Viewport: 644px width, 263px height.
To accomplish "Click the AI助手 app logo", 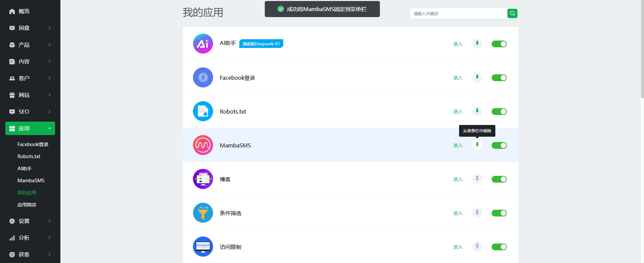I will click(x=203, y=44).
